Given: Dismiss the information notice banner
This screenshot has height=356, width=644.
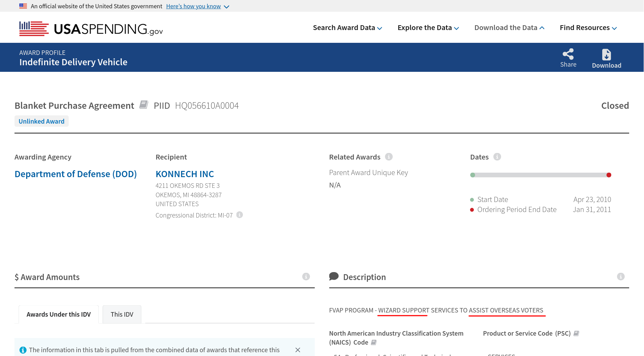Looking at the screenshot, I should point(298,350).
